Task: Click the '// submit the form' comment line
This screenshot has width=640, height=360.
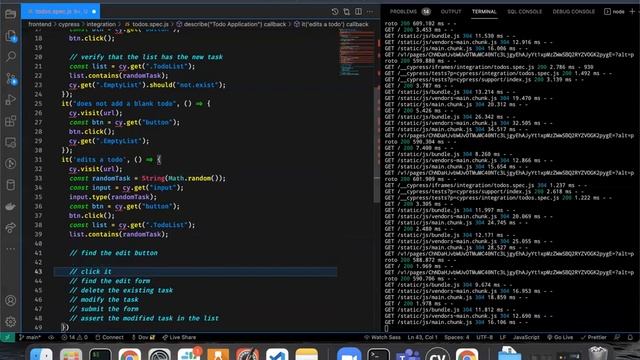Action: [x=104, y=309]
